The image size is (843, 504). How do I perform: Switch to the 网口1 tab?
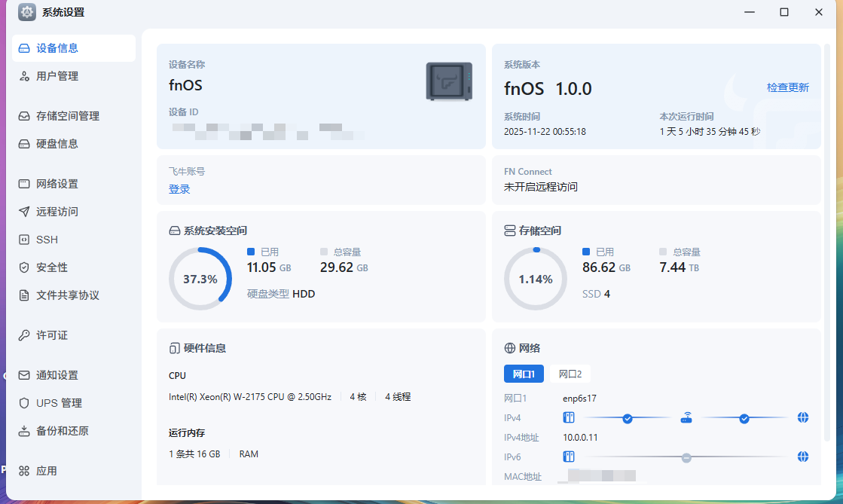pyautogui.click(x=524, y=374)
